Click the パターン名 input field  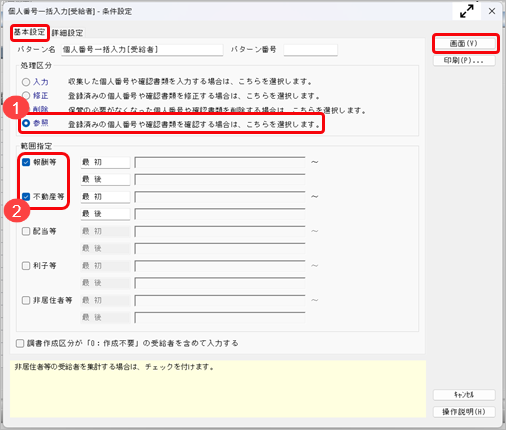tap(142, 50)
